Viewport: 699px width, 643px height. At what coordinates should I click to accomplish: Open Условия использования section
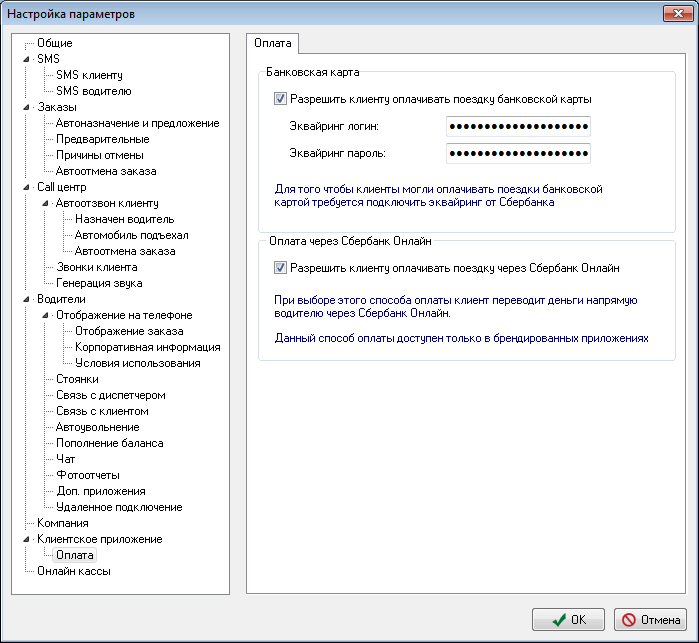point(138,363)
